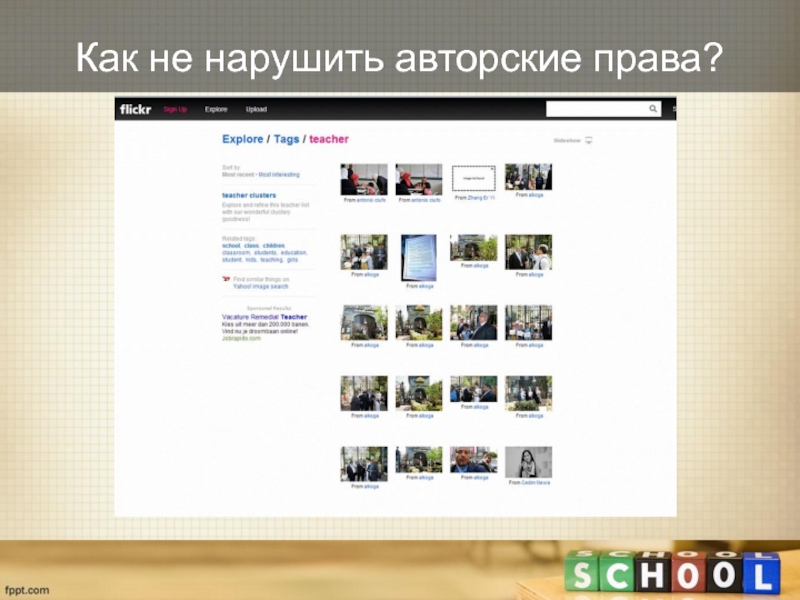Start the Slideshow via its screen icon
The height and width of the screenshot is (600, 800).
point(589,140)
